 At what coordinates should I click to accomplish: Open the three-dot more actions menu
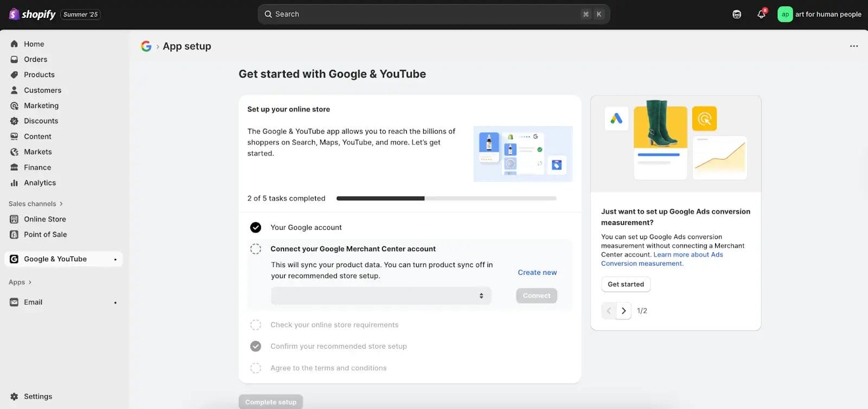[853, 46]
